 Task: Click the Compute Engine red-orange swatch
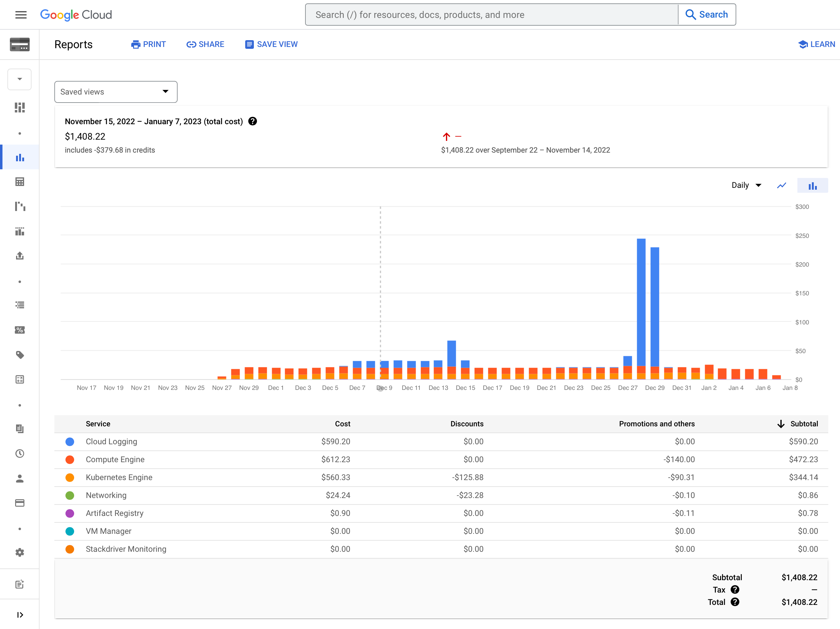pos(70,460)
